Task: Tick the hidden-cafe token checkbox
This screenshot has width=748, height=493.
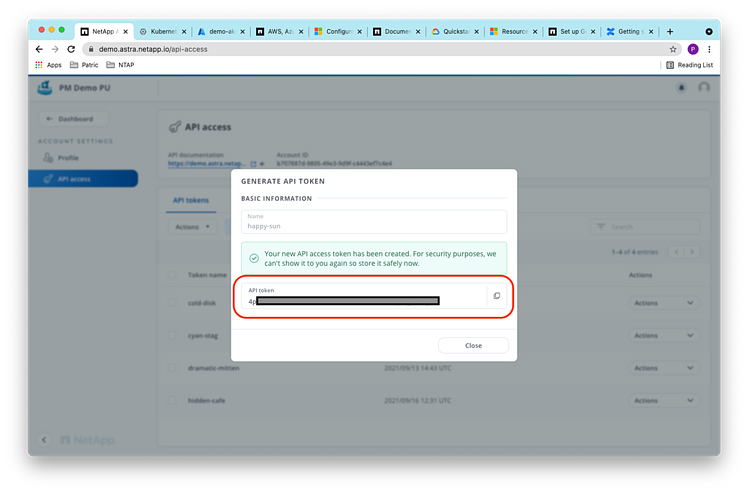Action: (x=172, y=399)
